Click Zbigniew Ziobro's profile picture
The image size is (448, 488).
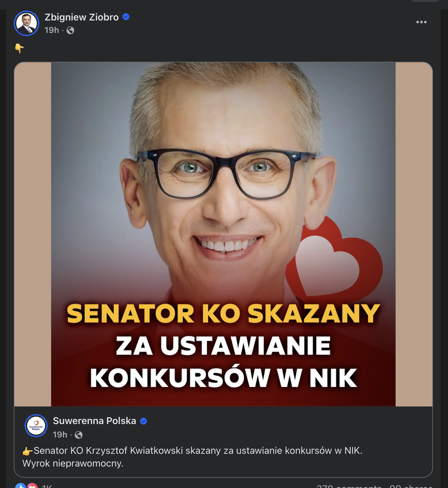27,23
